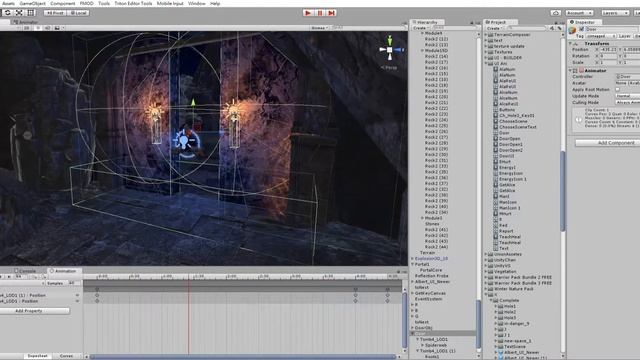
Task: Select the ChooseScene asset in Project
Action: pos(513,121)
